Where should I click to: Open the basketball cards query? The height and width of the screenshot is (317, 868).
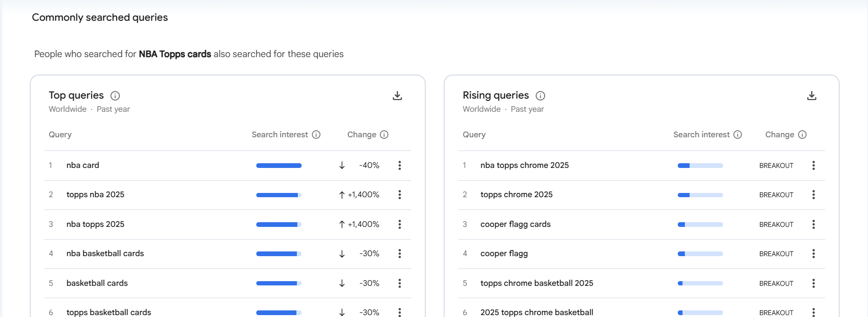(x=97, y=283)
